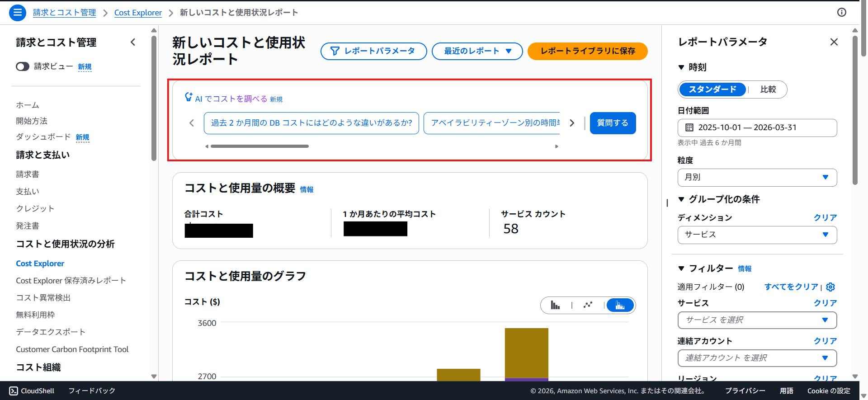Select the line chart view icon
Screen dimensions: 868x400
pos(588,305)
